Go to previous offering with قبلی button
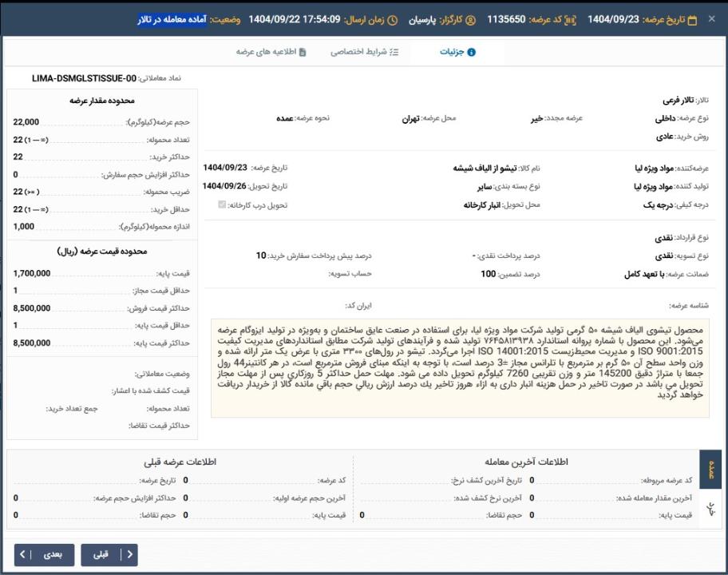Screen dimensions: 728x575 click(x=109, y=554)
